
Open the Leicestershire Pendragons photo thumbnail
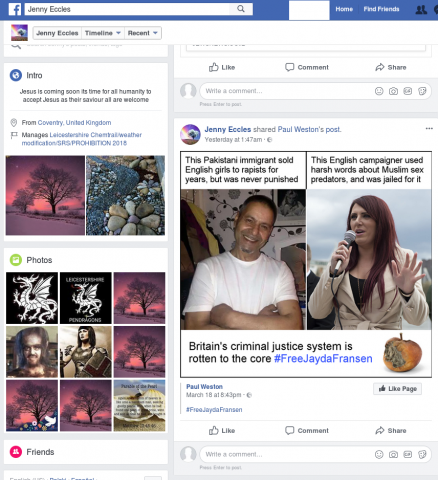86,298
